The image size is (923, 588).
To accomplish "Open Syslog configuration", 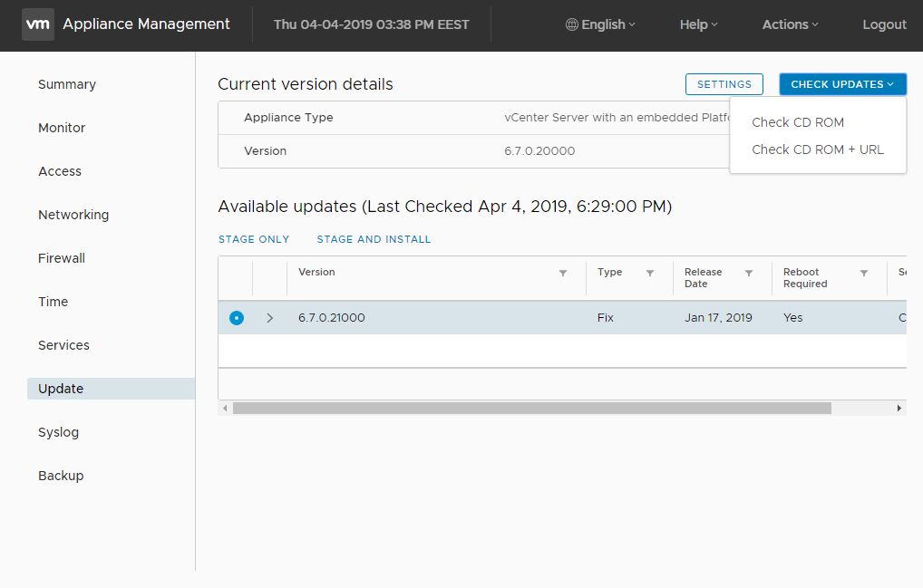I will coord(58,432).
